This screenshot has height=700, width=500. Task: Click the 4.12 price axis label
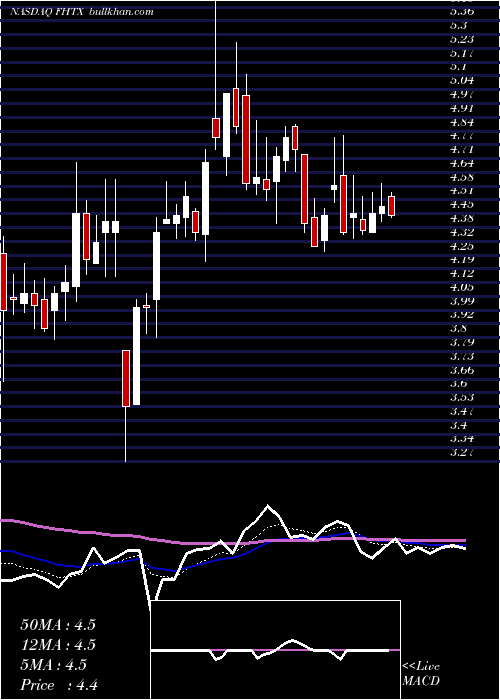pos(462,273)
